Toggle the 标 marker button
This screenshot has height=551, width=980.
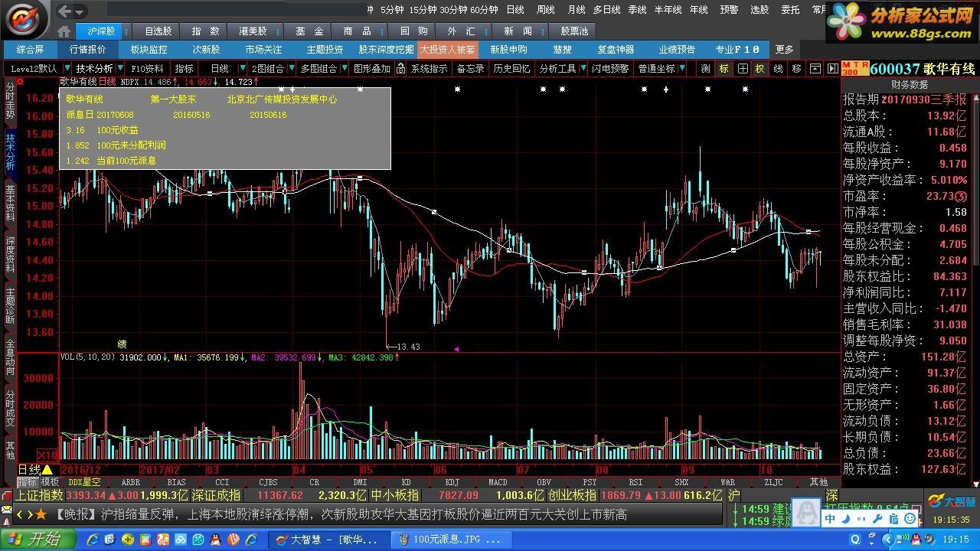click(x=724, y=68)
